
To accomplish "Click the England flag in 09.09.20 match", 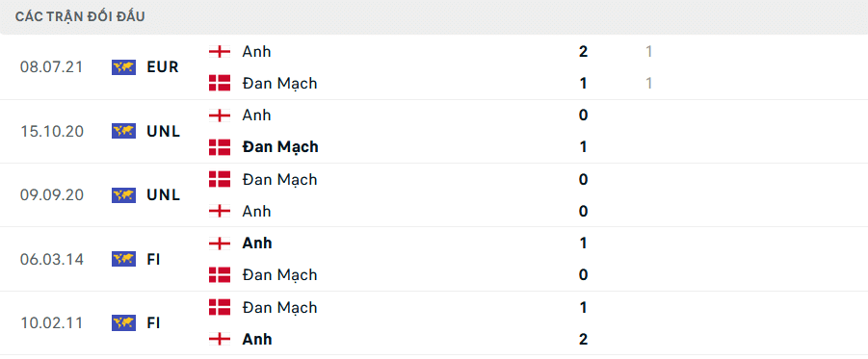I will pyautogui.click(x=220, y=211).
